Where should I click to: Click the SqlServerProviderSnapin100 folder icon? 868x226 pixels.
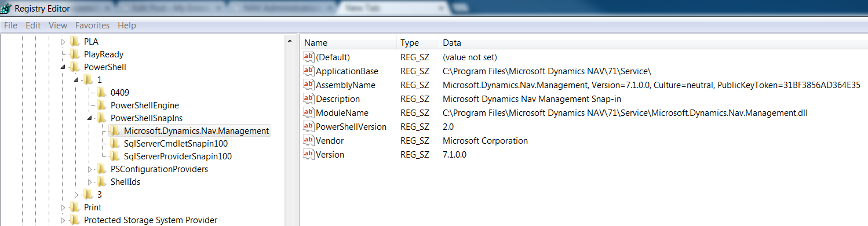[x=114, y=156]
